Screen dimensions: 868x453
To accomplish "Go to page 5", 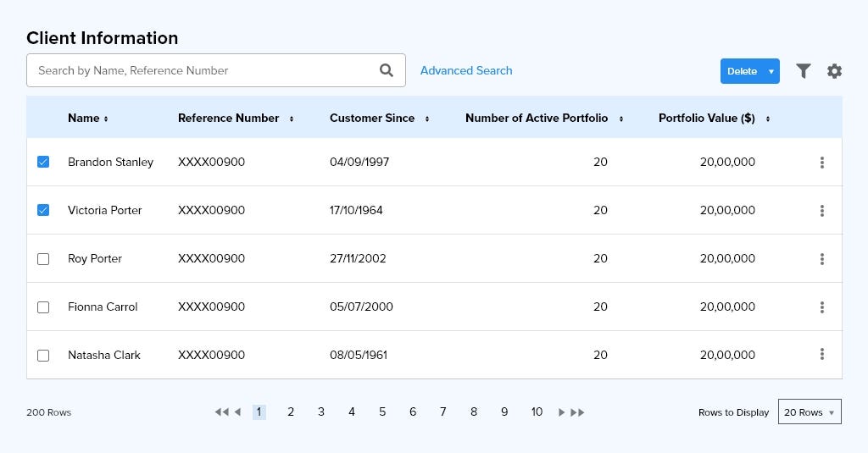I will tap(382, 412).
